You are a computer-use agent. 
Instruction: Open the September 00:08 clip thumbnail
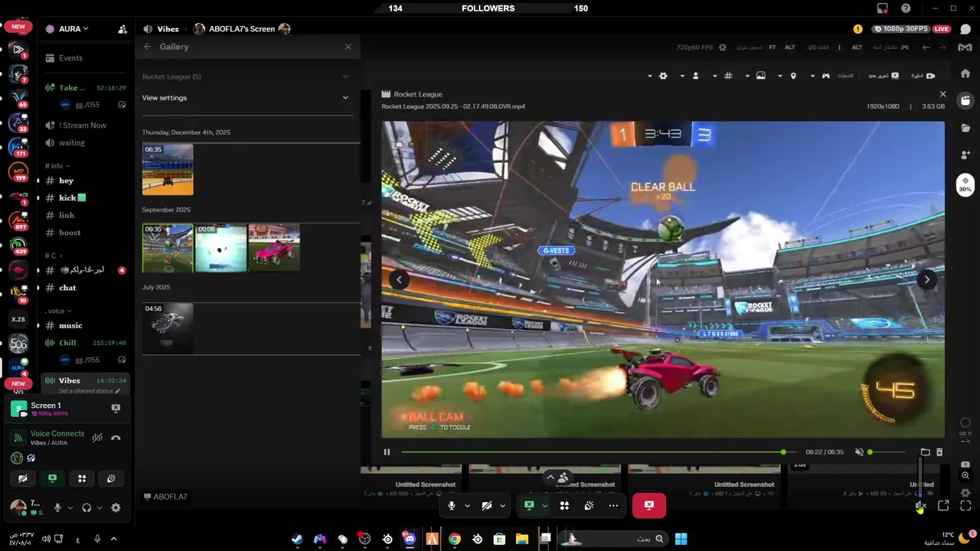click(x=221, y=248)
